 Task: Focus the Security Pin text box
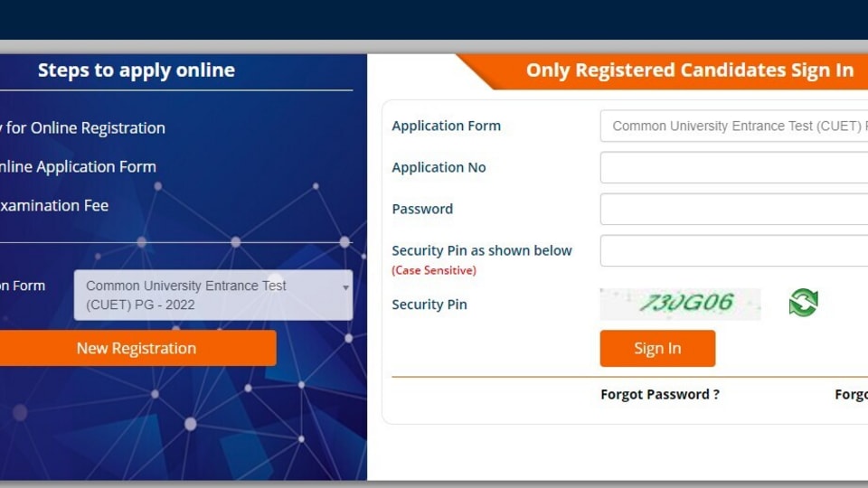pyautogui.click(x=734, y=250)
